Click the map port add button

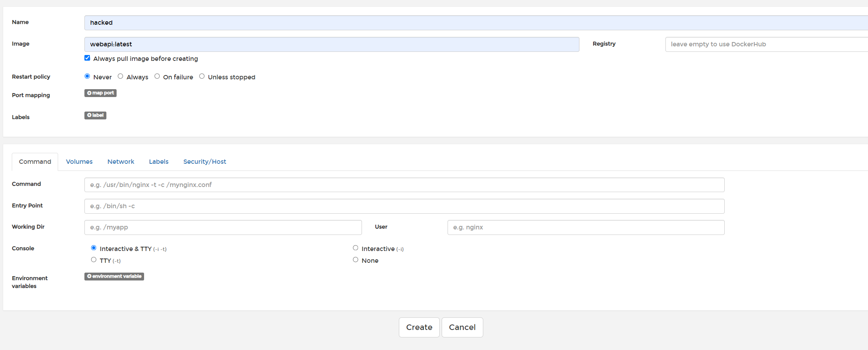click(x=101, y=93)
